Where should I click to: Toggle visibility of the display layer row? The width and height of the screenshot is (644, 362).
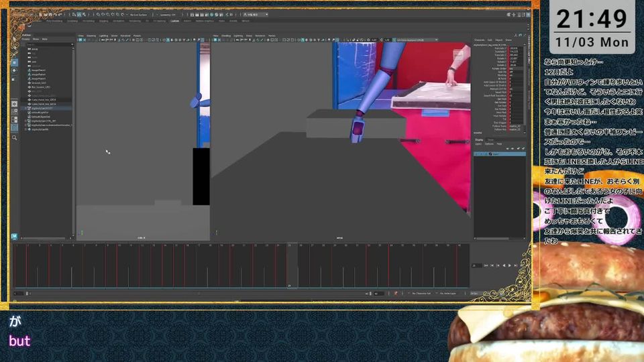coord(477,154)
